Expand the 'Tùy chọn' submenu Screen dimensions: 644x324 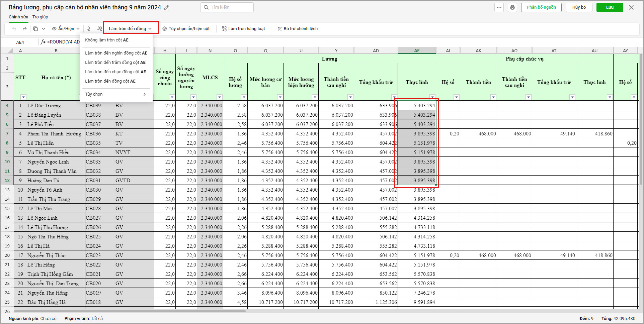[x=115, y=94]
